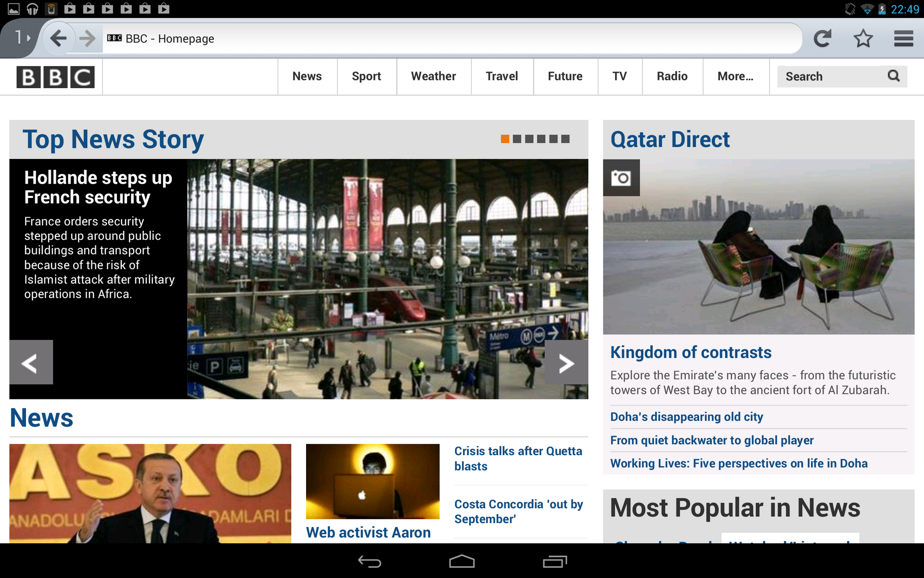The height and width of the screenshot is (578, 924).
Task: Tap the browser forward arrow
Action: pyautogui.click(x=87, y=38)
